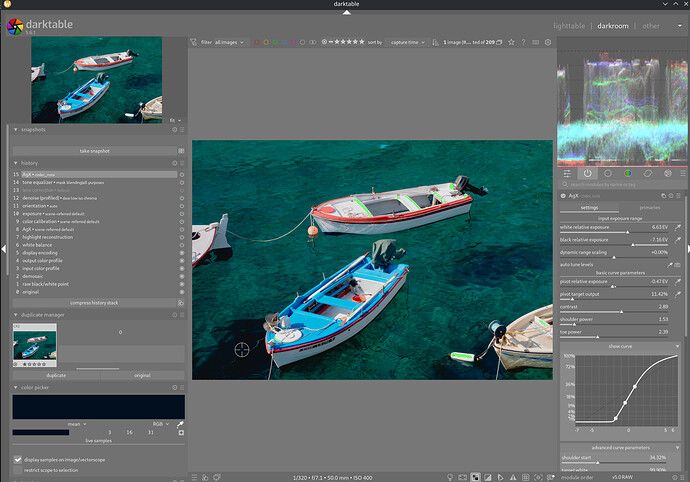
Task: Show active modules with the power icon
Action: pyautogui.click(x=587, y=173)
